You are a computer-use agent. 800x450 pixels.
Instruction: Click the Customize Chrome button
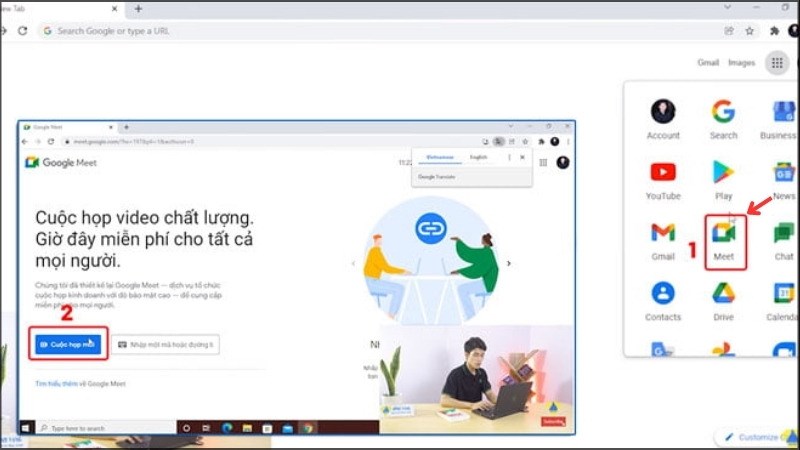[757, 437]
